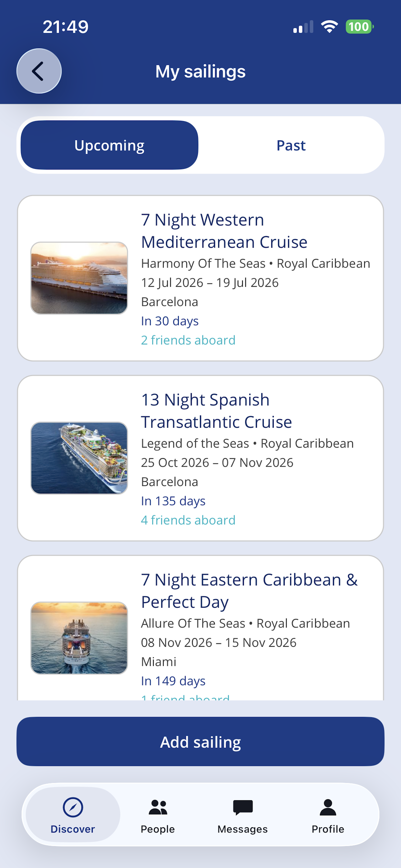Viewport: 401px width, 868px height.
Task: Open the Discover compass icon
Action: pos(73,807)
